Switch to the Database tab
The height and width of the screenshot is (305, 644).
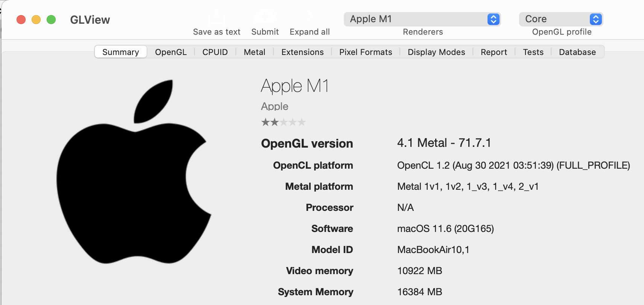tap(577, 52)
